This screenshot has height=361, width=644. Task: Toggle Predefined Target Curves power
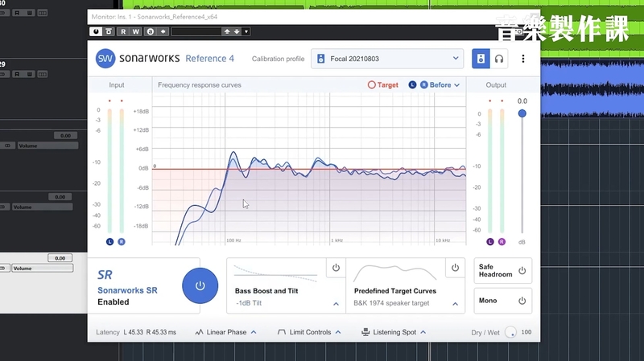click(x=455, y=268)
